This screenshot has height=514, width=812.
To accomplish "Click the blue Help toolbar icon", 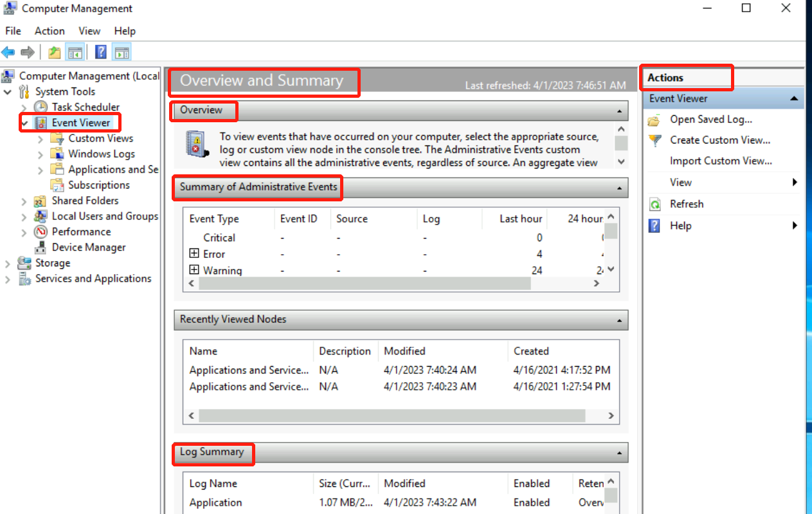I will pos(100,52).
